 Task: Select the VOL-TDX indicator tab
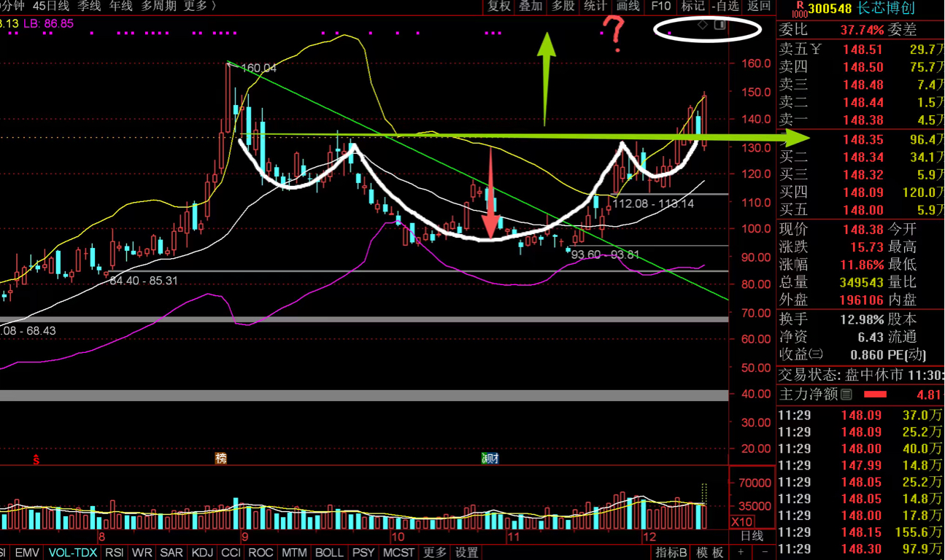pos(73,553)
